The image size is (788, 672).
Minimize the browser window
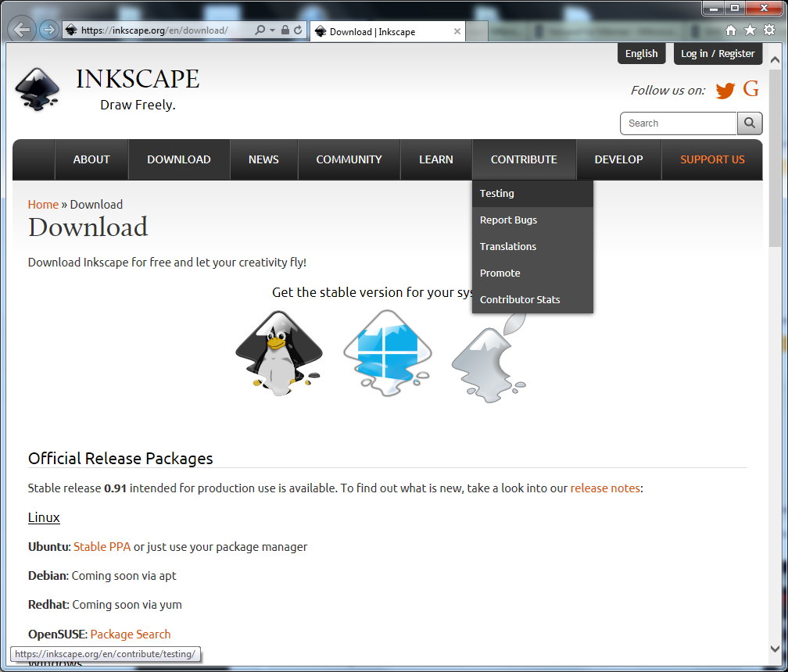(713, 8)
